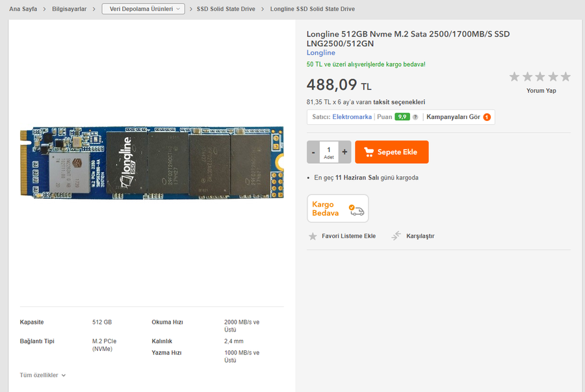
Task: Open the Elektromarka seller link
Action: click(x=352, y=117)
